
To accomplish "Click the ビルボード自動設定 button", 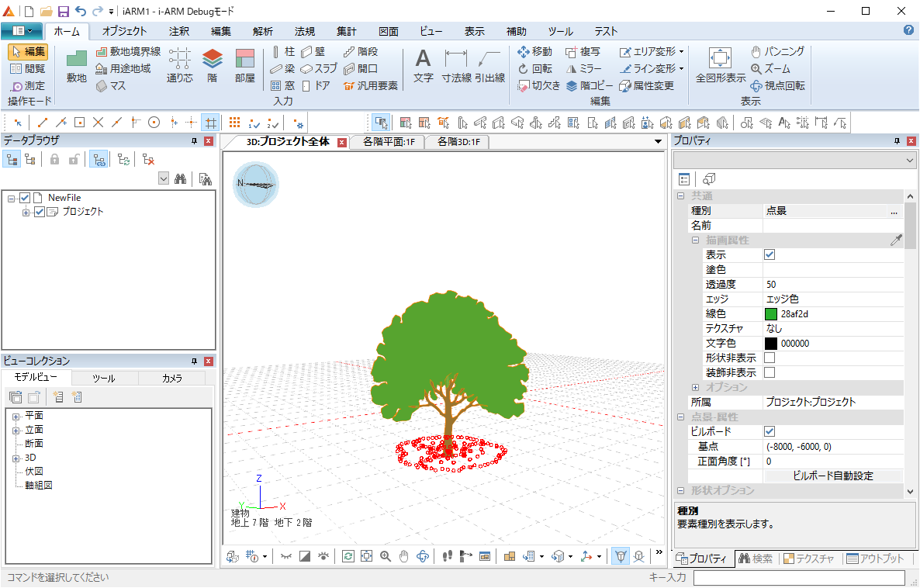I will point(833,476).
